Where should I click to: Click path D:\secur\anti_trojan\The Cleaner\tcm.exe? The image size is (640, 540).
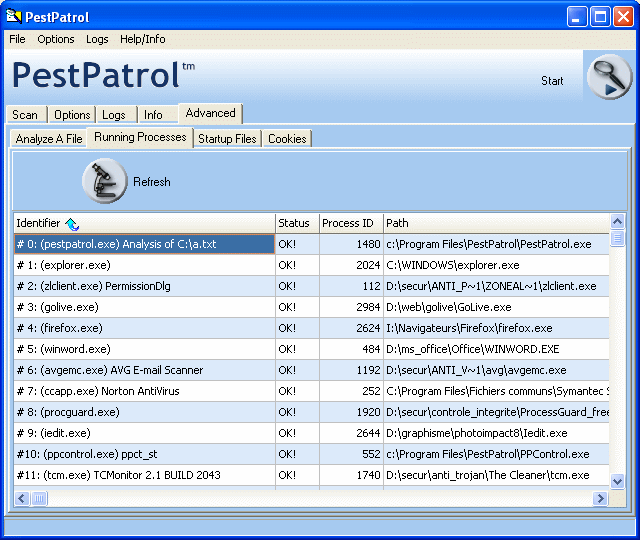488,476
